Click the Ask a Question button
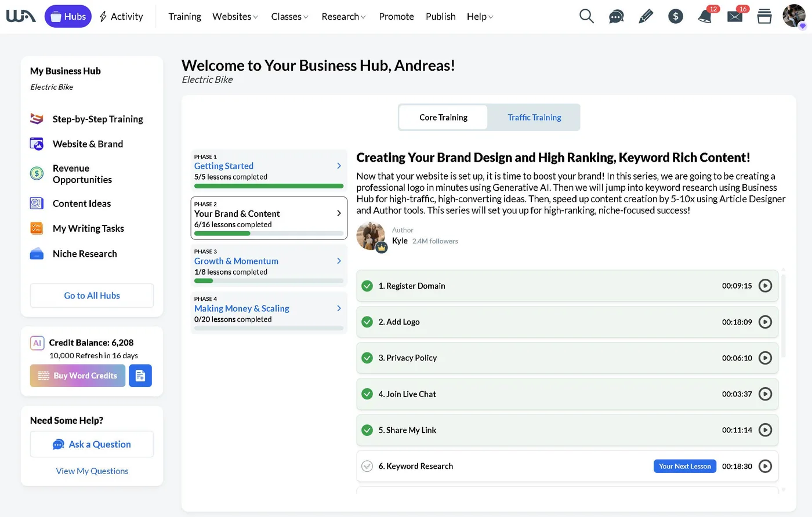812x517 pixels. [92, 445]
